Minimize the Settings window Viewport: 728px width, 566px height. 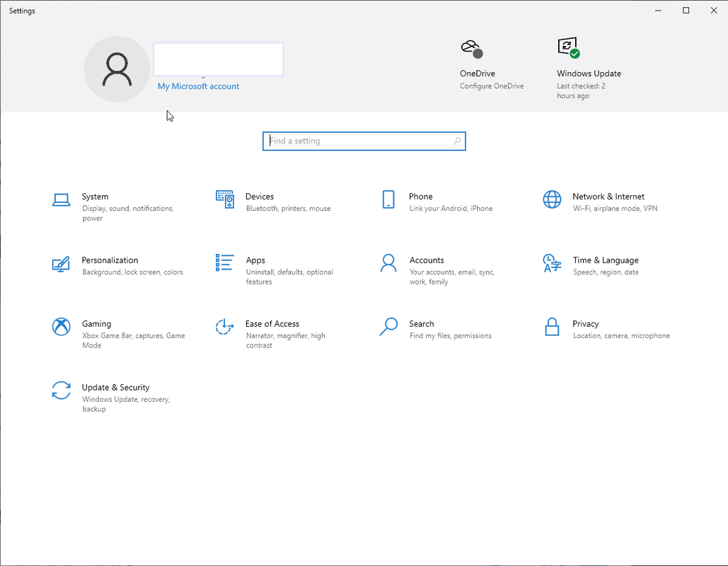click(658, 10)
